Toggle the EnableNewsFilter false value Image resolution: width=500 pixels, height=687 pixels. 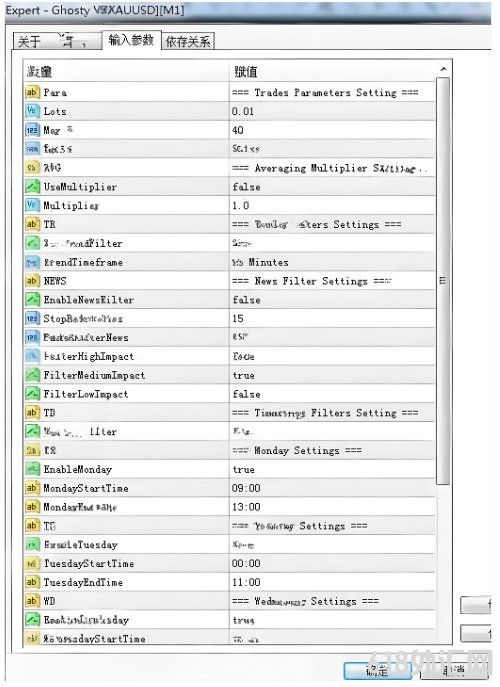(x=332, y=300)
